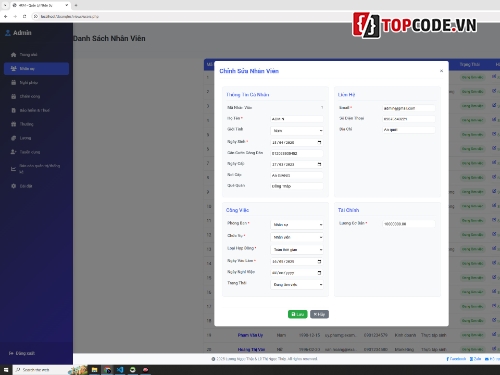
Task: Open calendar picker for Ngày Sinh field
Action: click(x=319, y=142)
